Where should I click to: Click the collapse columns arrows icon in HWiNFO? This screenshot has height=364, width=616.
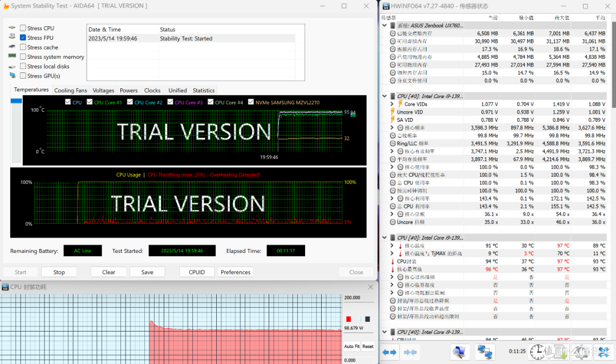pyautogui.click(x=410, y=352)
